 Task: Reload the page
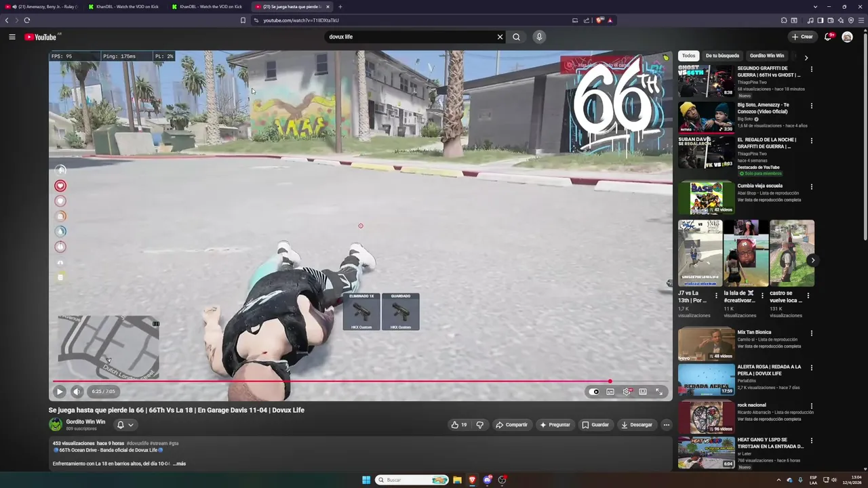pyautogui.click(x=27, y=20)
